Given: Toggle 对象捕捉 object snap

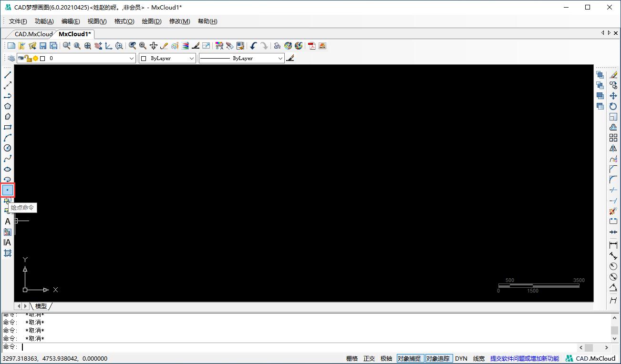Looking at the screenshot, I should point(410,359).
